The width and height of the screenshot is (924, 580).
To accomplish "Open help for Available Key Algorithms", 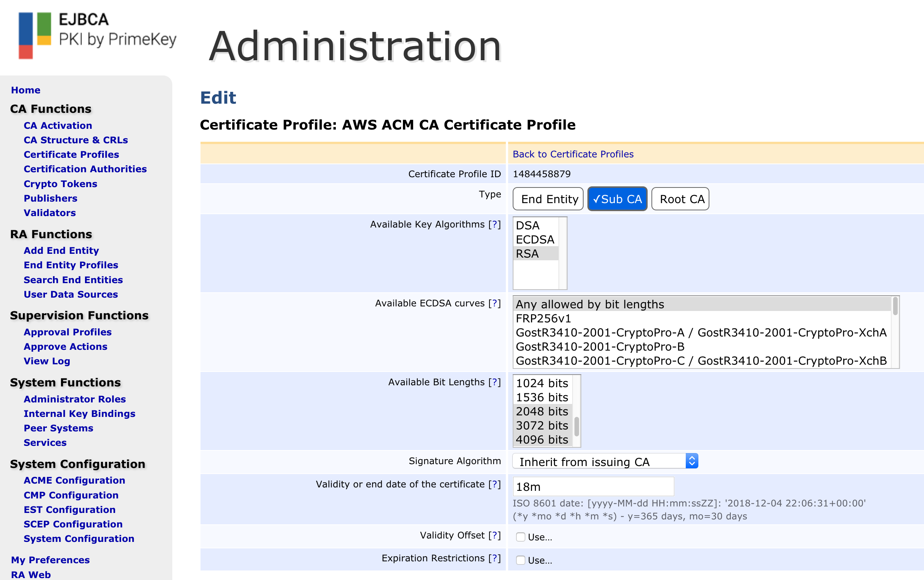I will pyautogui.click(x=495, y=224).
